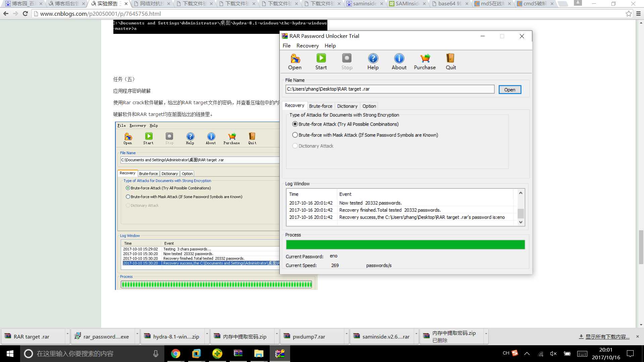Close the downloads bar
Viewport: 644px width, 362px height.
coord(638,337)
